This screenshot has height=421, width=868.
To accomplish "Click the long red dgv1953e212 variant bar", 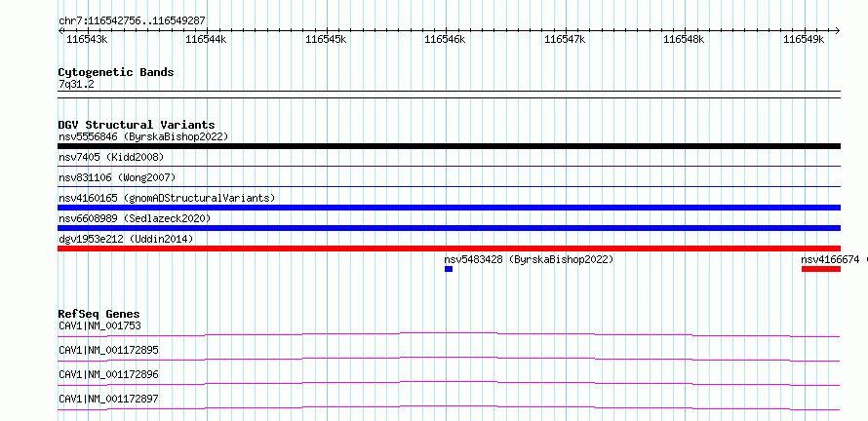I will (449, 249).
